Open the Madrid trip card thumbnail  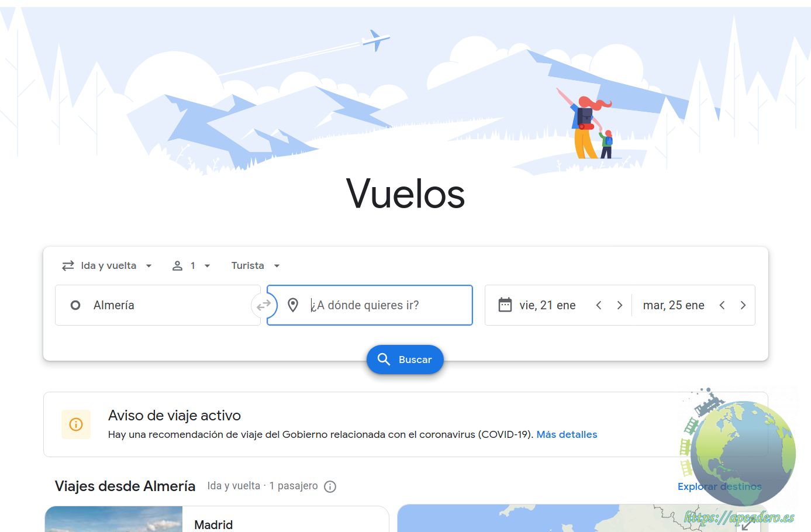coord(113,519)
